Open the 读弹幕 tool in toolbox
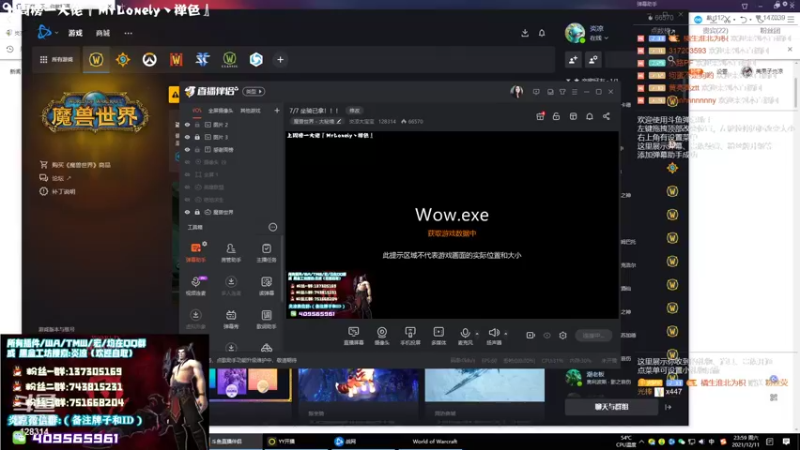The image size is (800, 450). [x=266, y=286]
